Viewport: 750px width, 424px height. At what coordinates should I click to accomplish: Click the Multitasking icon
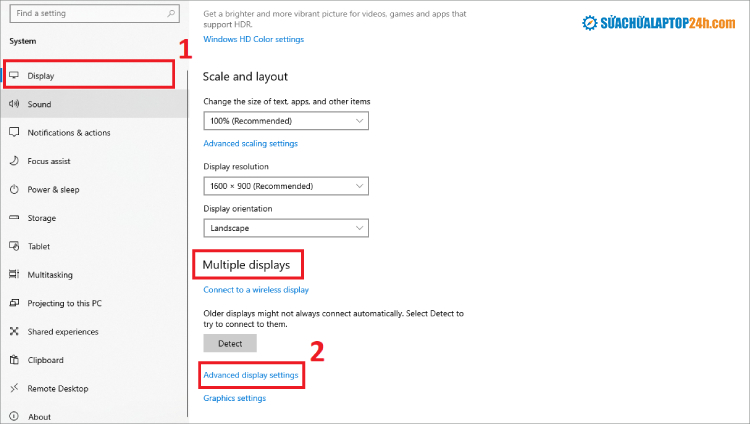point(14,275)
